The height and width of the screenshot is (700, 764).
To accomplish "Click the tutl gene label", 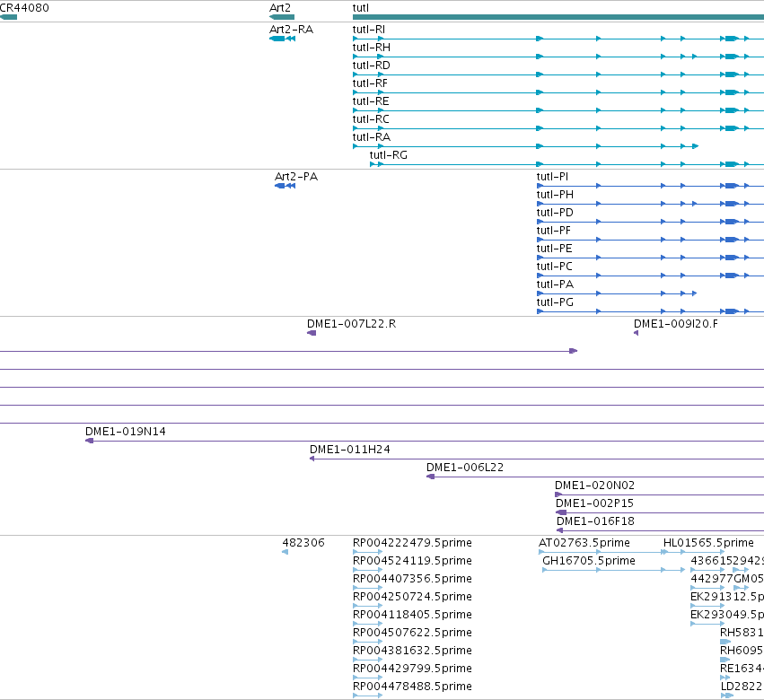I will pyautogui.click(x=361, y=8).
